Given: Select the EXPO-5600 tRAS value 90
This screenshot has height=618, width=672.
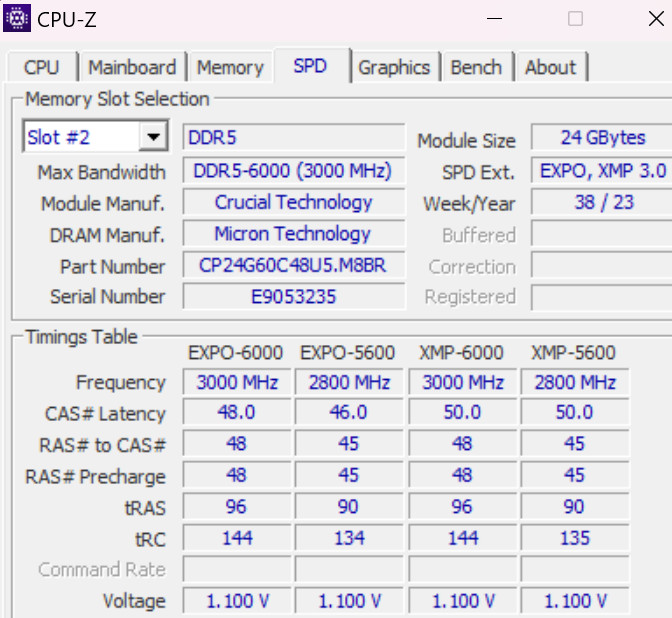Looking at the screenshot, I should point(349,506).
